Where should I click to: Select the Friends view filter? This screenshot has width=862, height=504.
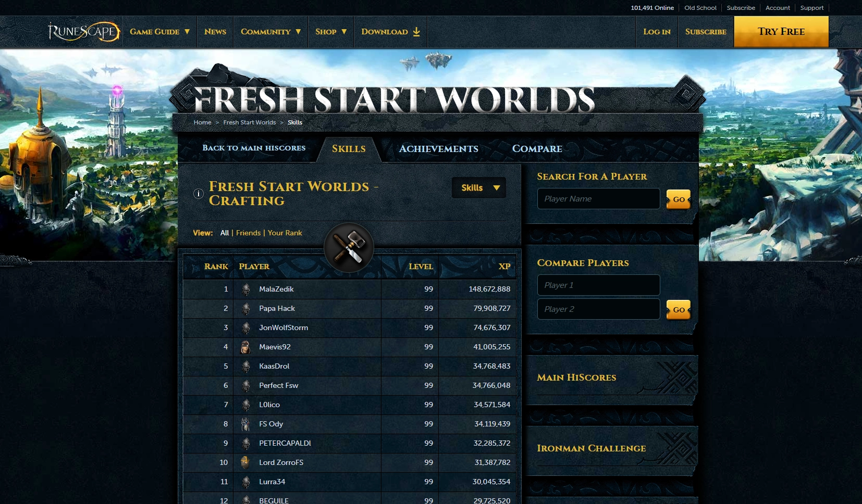click(x=248, y=233)
